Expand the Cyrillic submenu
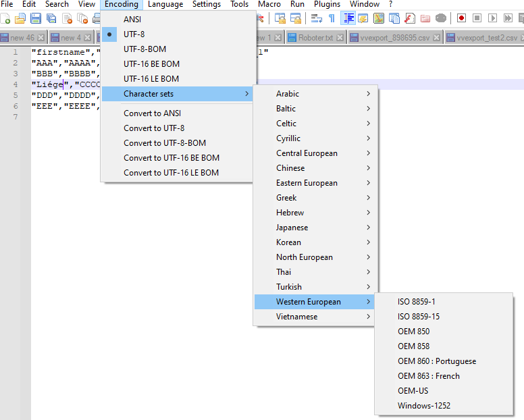 tap(288, 138)
